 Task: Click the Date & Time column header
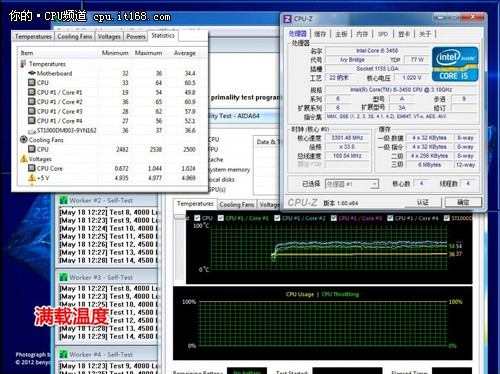click(x=267, y=142)
